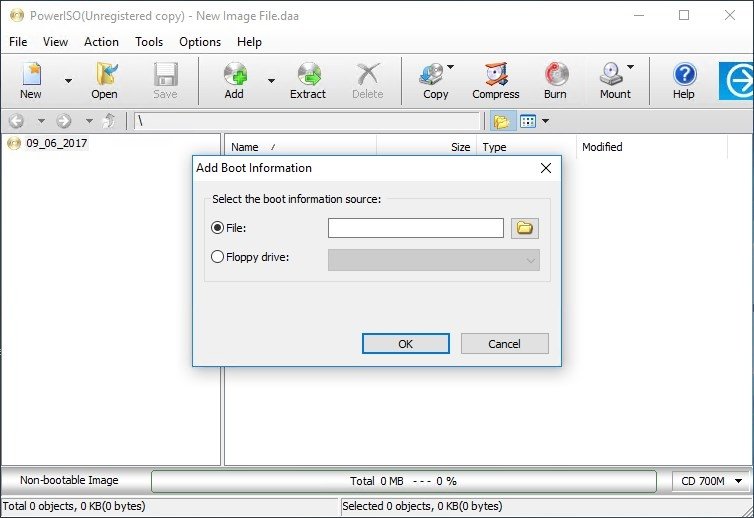
Task: Open the Options menu
Action: (200, 42)
